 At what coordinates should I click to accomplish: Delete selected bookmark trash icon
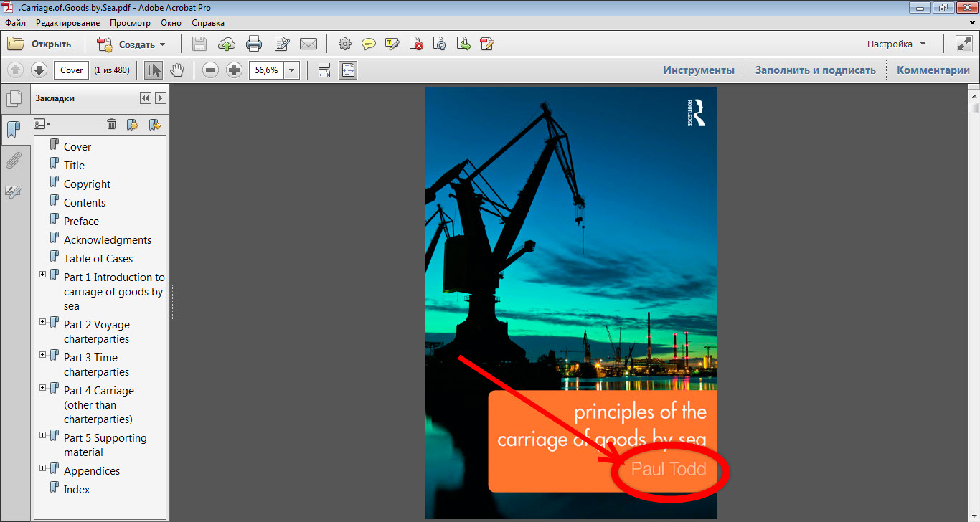tap(111, 124)
